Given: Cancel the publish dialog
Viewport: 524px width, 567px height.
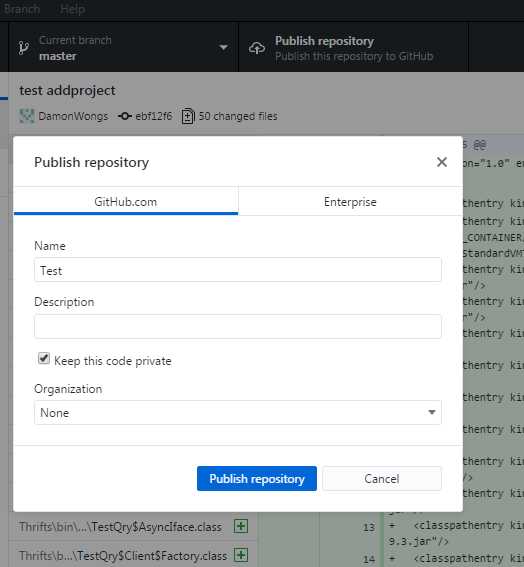Looking at the screenshot, I should point(382,478).
